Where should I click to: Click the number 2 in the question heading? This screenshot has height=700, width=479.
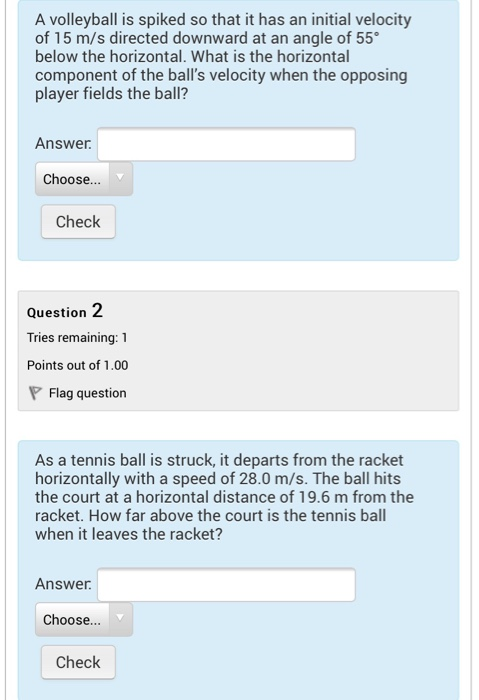coord(97,310)
